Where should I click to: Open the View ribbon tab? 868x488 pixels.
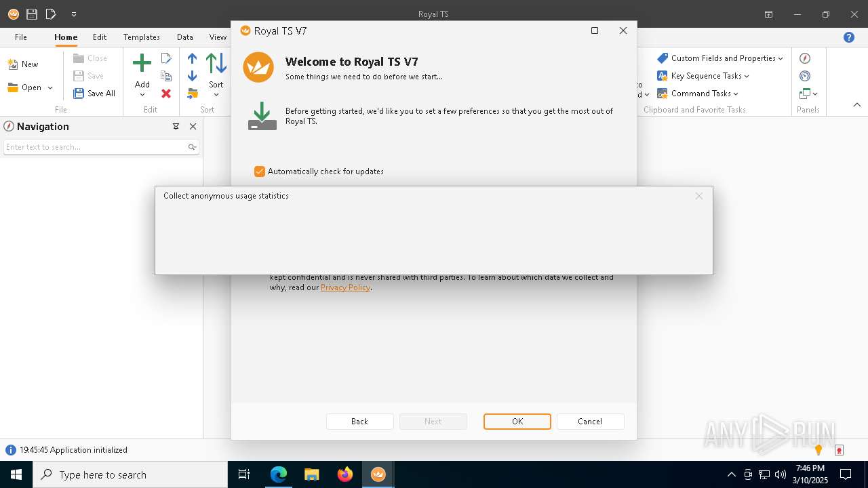[x=218, y=37]
